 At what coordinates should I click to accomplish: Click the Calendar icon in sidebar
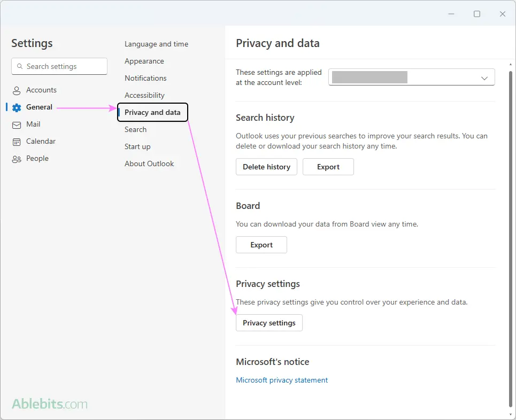17,142
